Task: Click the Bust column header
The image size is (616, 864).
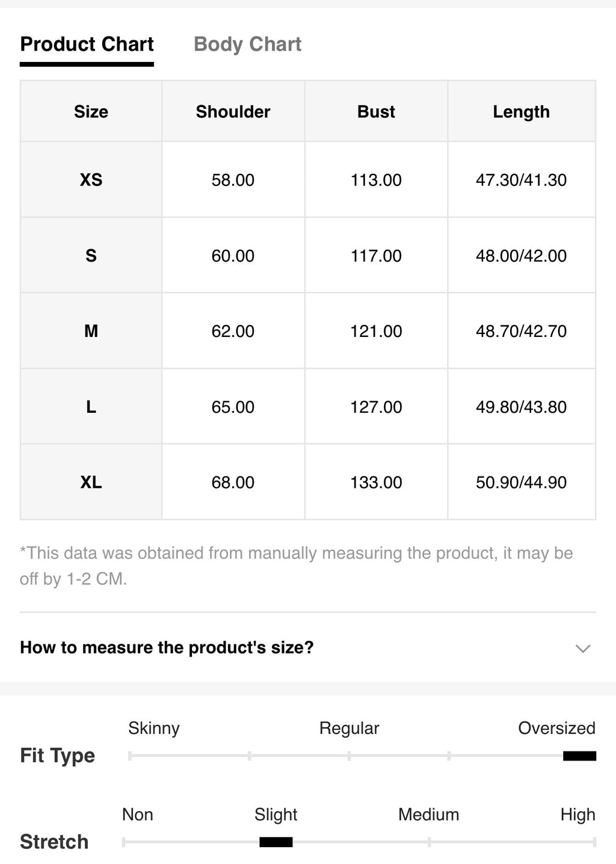Action: tap(376, 111)
